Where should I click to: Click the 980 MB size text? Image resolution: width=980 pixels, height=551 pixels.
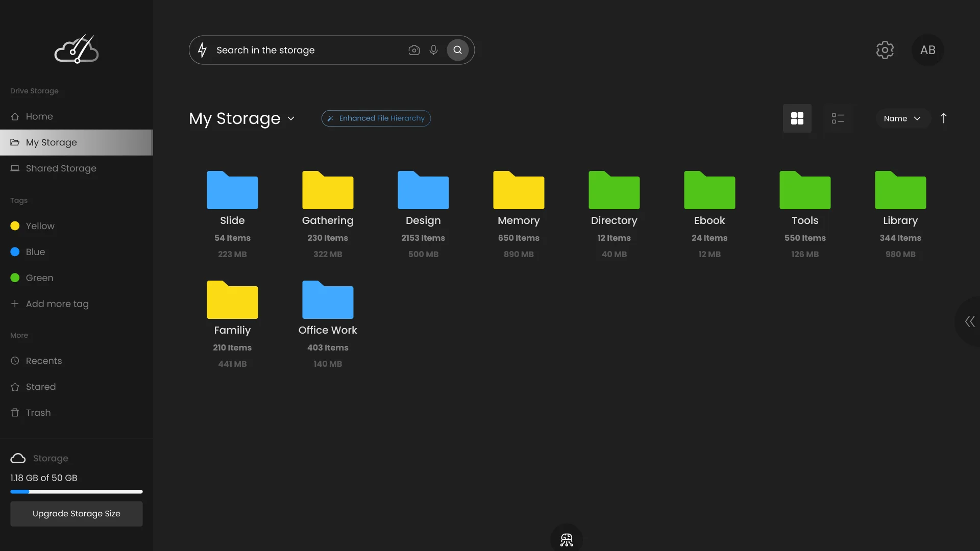(x=900, y=255)
